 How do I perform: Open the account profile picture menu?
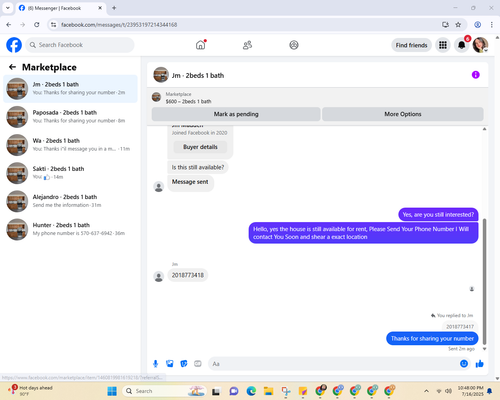point(480,45)
